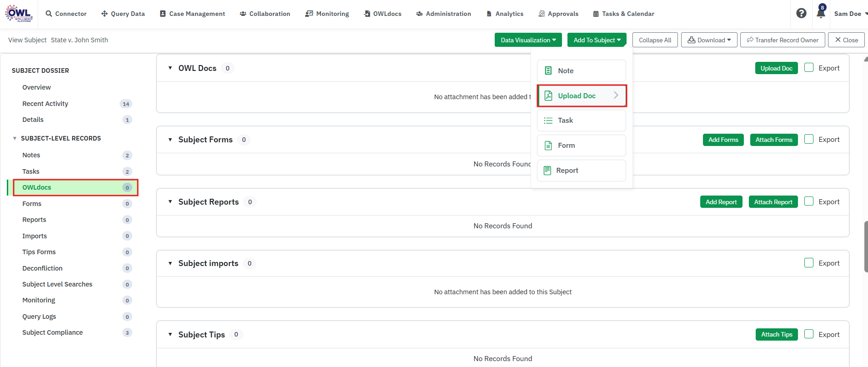The image size is (868, 367).
Task: Check Export for Subject Tips section
Action: click(x=809, y=334)
